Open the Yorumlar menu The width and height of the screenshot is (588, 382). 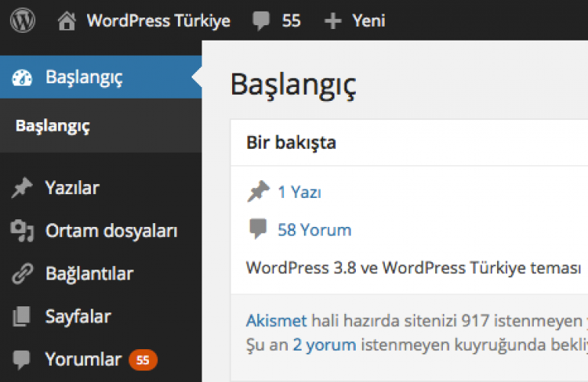[83, 360]
